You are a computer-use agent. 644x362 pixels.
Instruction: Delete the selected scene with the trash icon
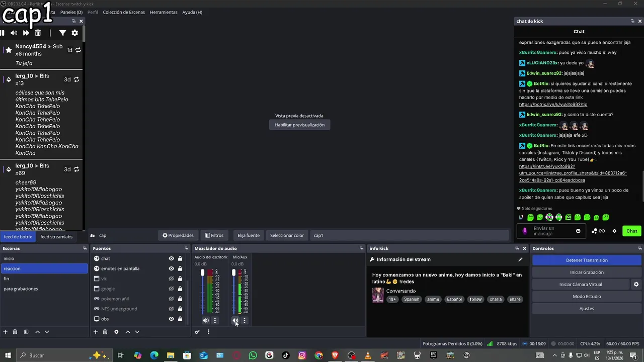(15, 332)
